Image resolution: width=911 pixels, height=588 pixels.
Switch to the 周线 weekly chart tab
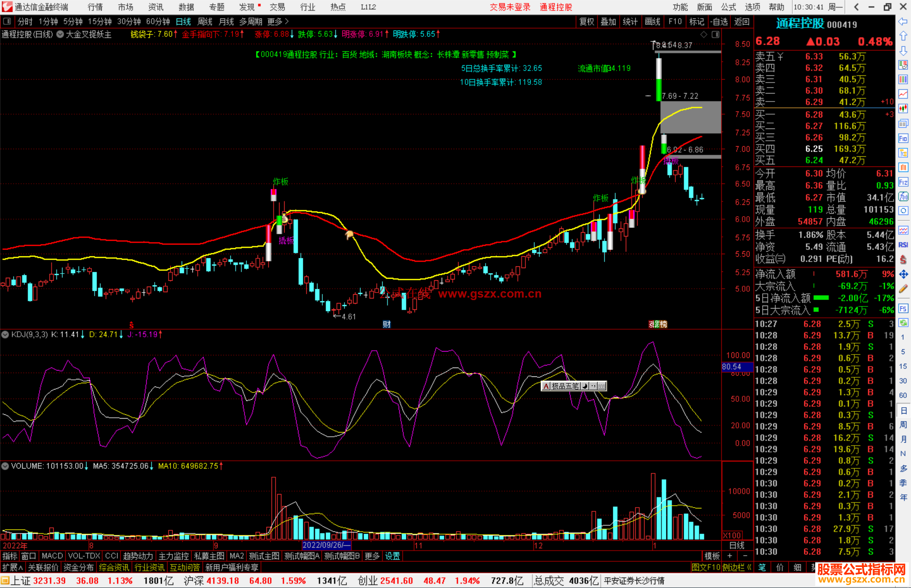(205, 21)
